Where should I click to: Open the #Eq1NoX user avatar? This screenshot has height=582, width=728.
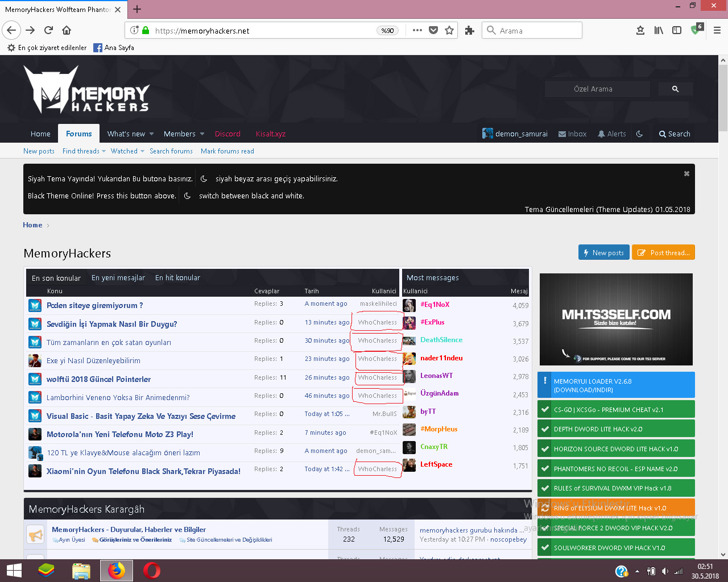pos(409,305)
